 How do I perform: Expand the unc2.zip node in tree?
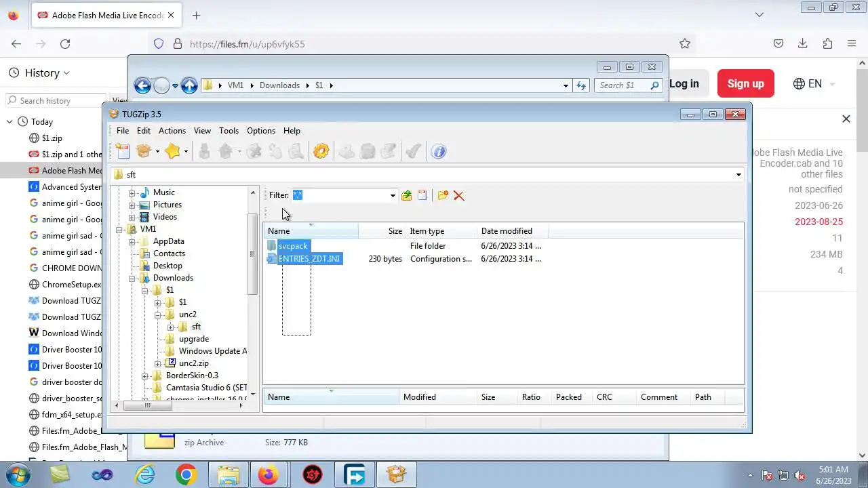click(x=157, y=363)
